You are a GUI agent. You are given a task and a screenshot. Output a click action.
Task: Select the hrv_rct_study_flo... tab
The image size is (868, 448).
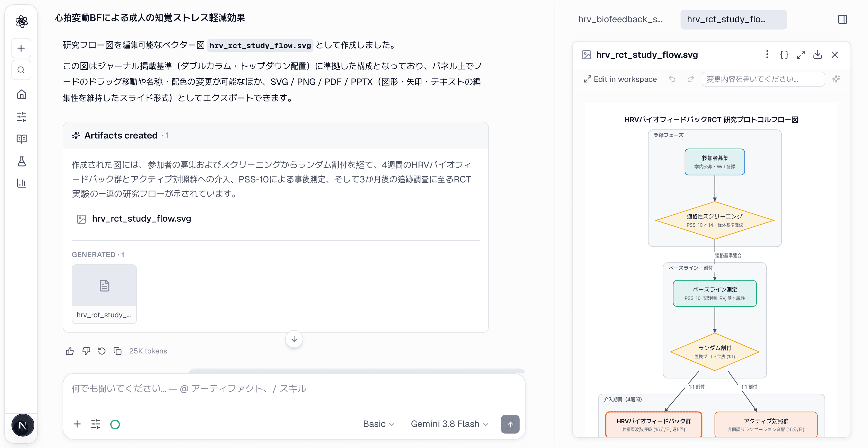[734, 19]
